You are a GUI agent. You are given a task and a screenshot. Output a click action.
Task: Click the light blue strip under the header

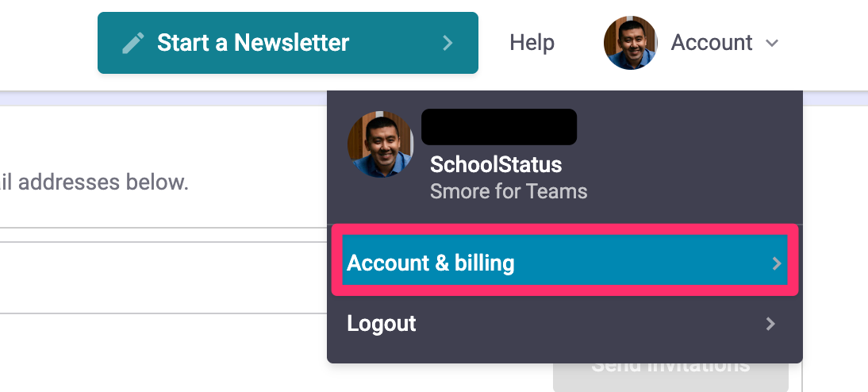159,98
